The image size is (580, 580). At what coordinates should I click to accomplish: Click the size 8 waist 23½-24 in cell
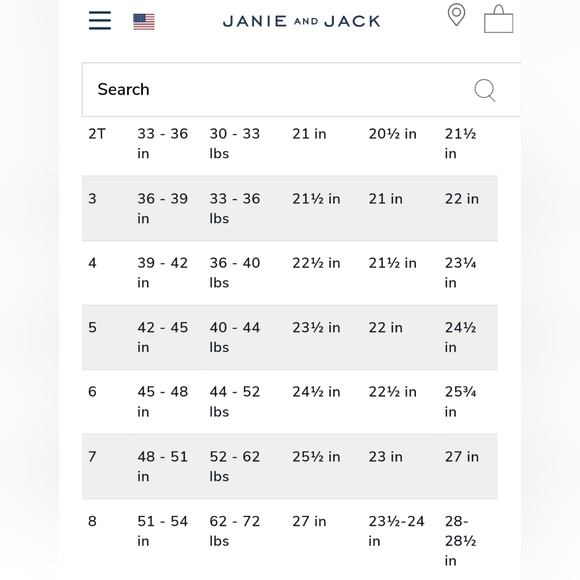click(x=397, y=531)
